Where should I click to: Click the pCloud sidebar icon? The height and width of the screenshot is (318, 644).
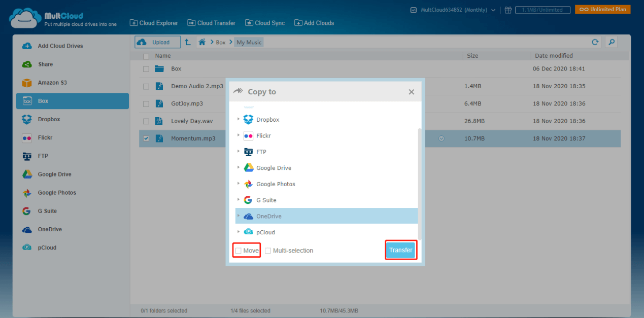click(27, 248)
